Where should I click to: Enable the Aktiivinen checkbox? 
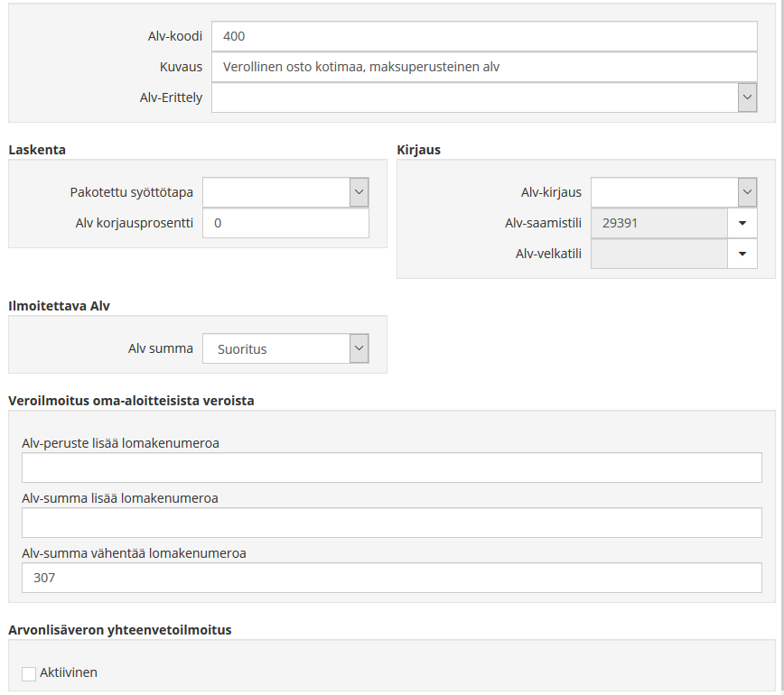(x=29, y=673)
